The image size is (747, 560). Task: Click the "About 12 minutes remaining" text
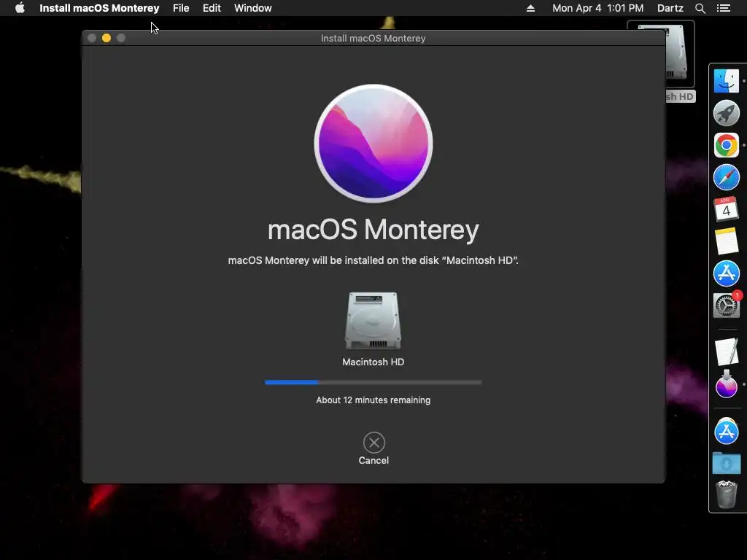pyautogui.click(x=373, y=400)
